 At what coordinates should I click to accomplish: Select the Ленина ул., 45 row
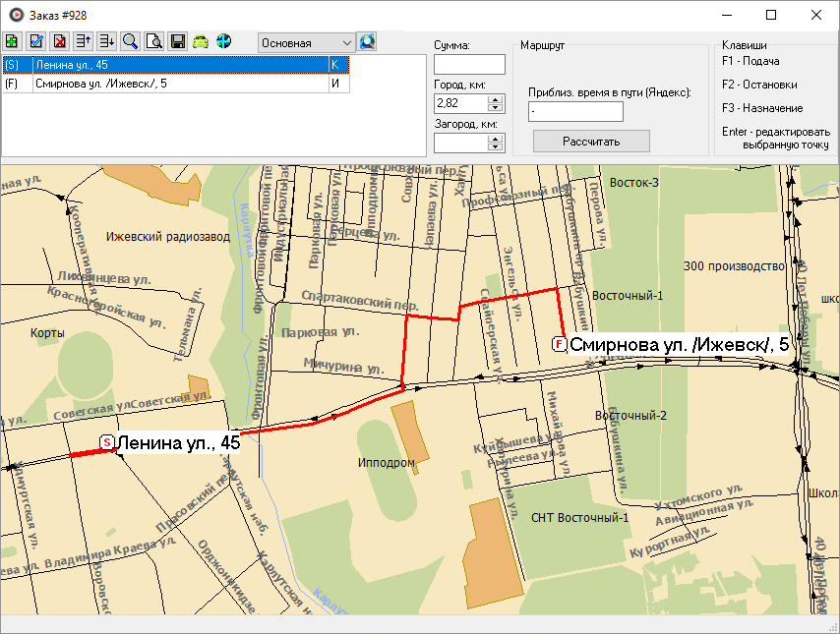click(x=177, y=65)
